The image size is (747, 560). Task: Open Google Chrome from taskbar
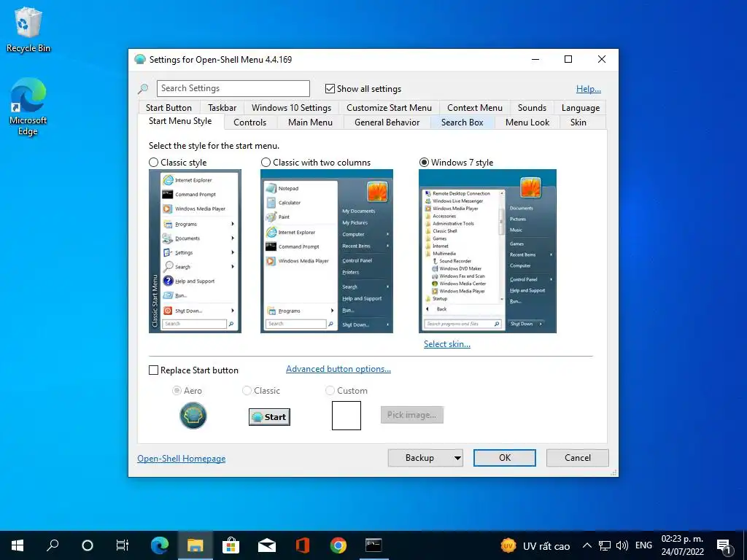pos(338,545)
